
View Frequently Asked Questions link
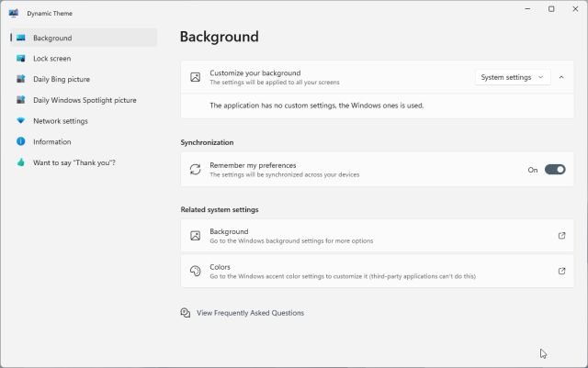click(250, 313)
